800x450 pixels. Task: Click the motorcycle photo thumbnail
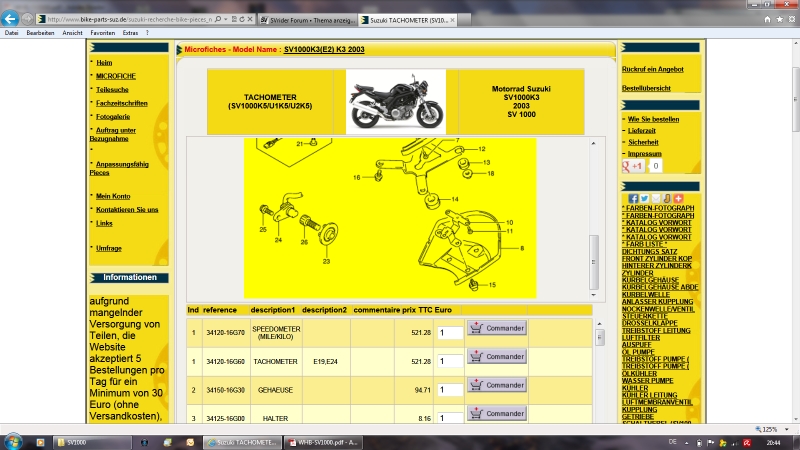coord(396,102)
